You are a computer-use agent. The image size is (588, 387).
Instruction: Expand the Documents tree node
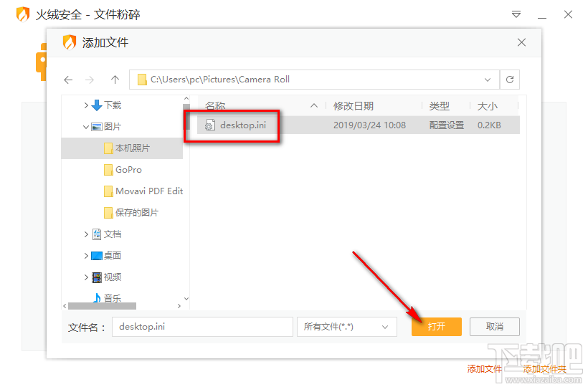click(87, 234)
